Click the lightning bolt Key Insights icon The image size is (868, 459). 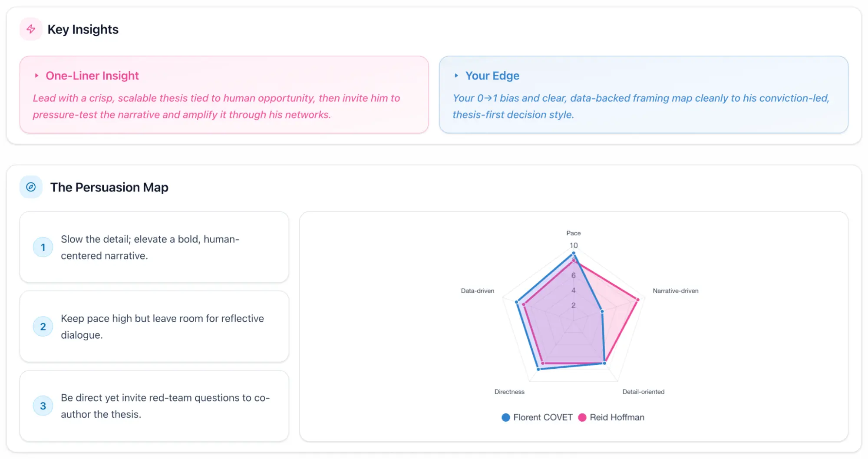click(31, 29)
